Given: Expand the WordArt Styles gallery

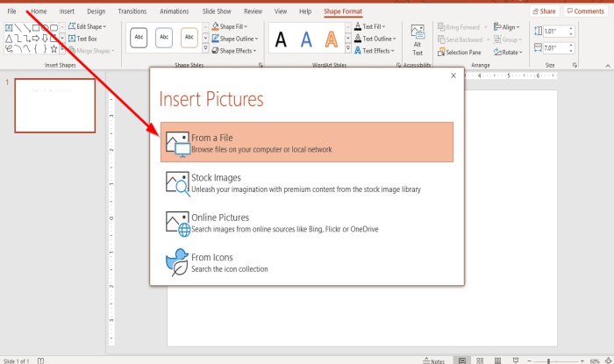Looking at the screenshot, I should click(348, 48).
